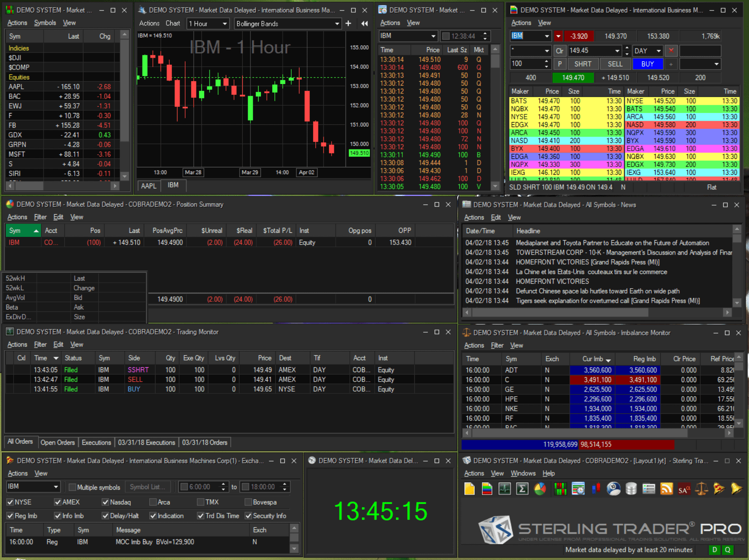Click the blue BUY button
The width and height of the screenshot is (749, 560).
pos(647,64)
